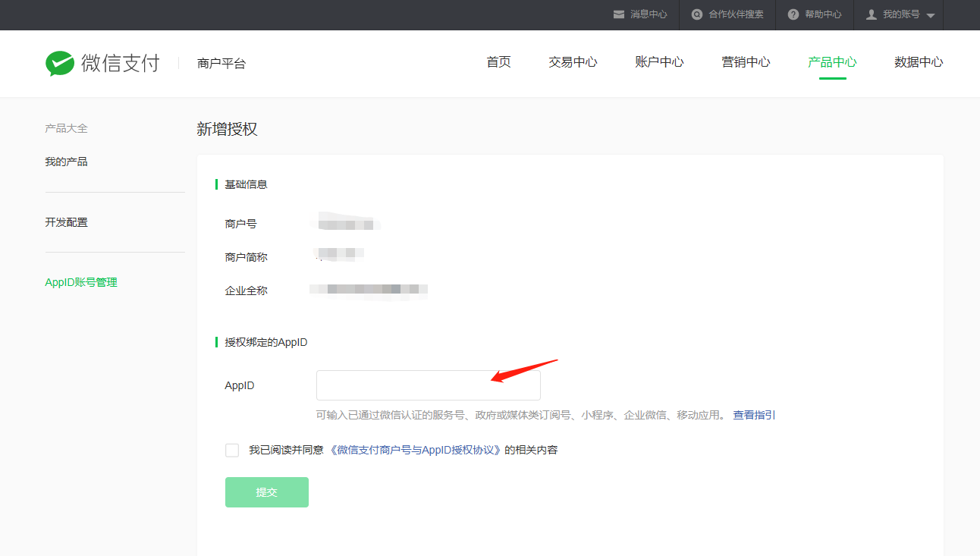Open 产品大全 in sidebar
980x556 pixels.
[x=66, y=128]
